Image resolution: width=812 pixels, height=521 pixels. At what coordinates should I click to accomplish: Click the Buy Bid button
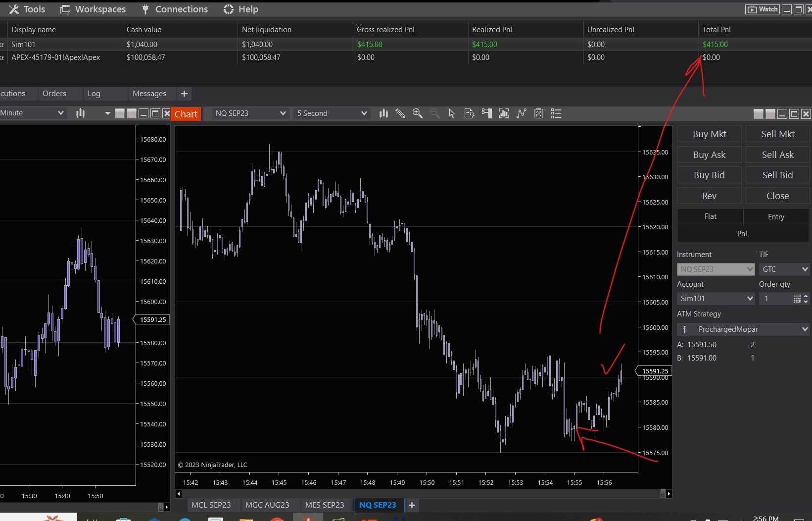(709, 175)
